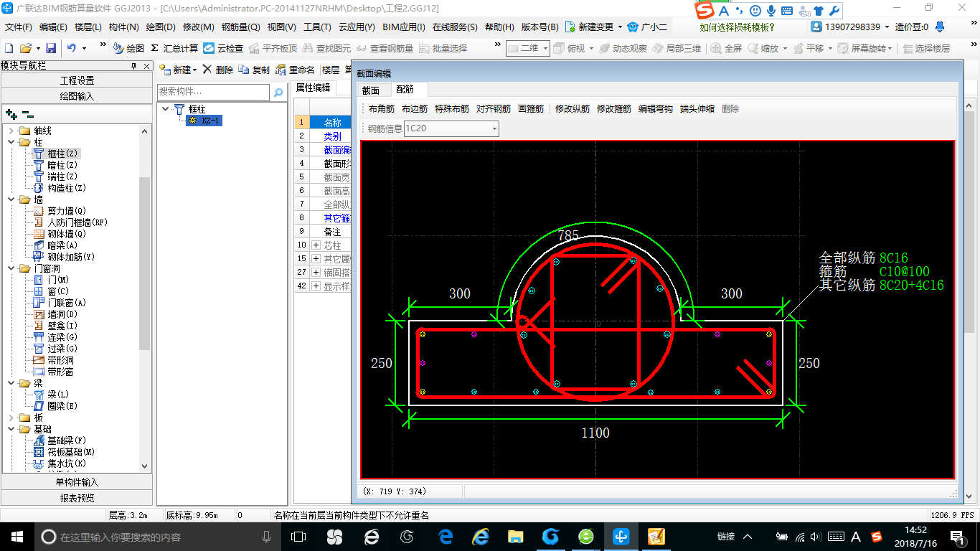Image resolution: width=980 pixels, height=551 pixels.
Task: Click 局部三维 partial 3D
Action: [677, 48]
